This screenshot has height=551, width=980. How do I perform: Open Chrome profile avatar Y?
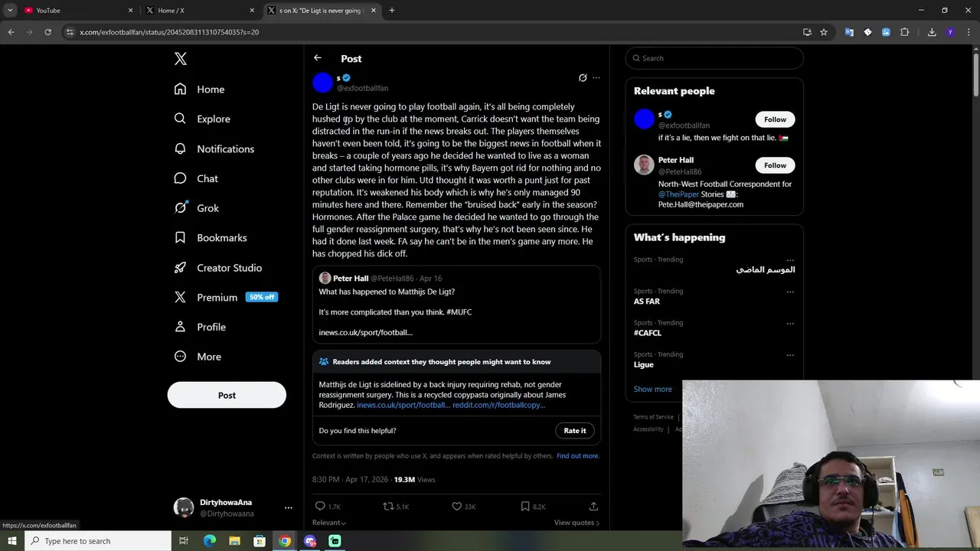click(950, 32)
